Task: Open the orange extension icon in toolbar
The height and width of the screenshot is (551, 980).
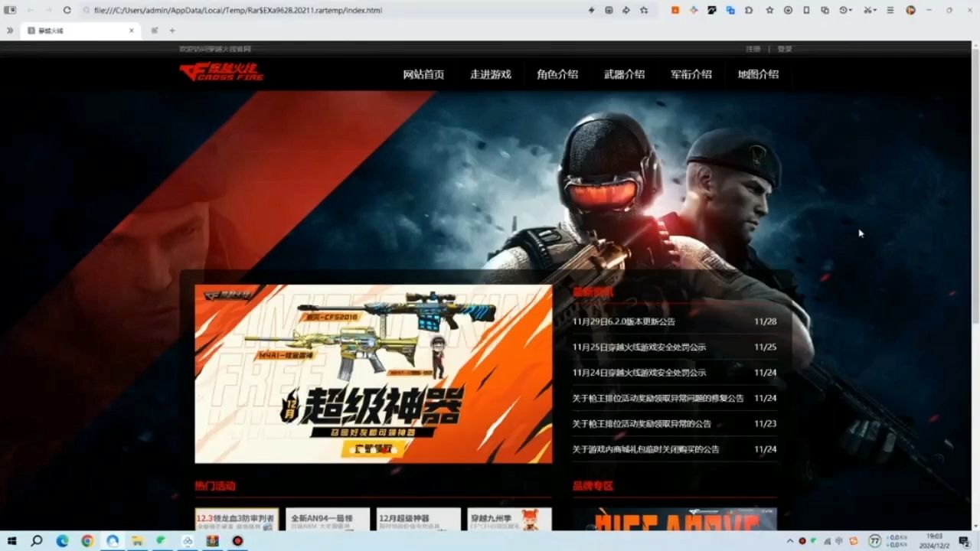Action: tap(675, 10)
